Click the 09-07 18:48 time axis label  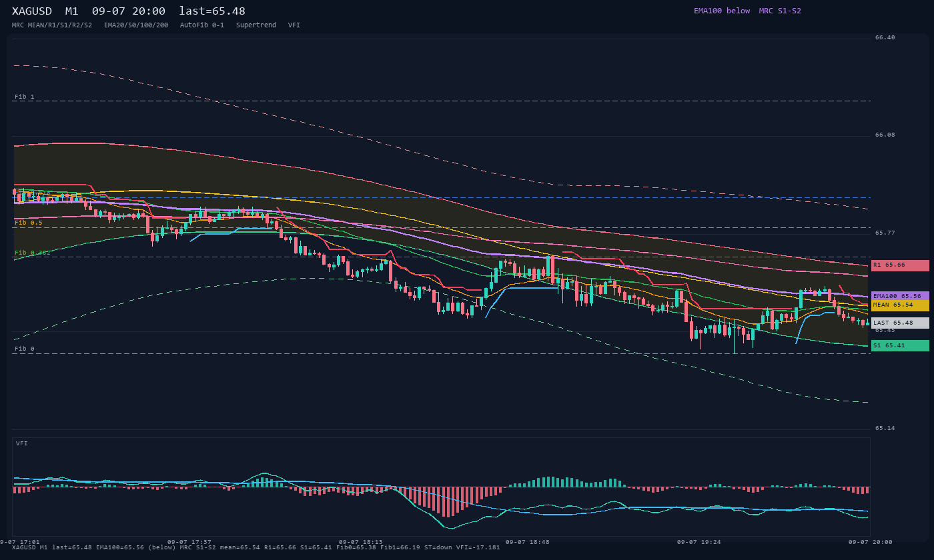tap(528, 542)
